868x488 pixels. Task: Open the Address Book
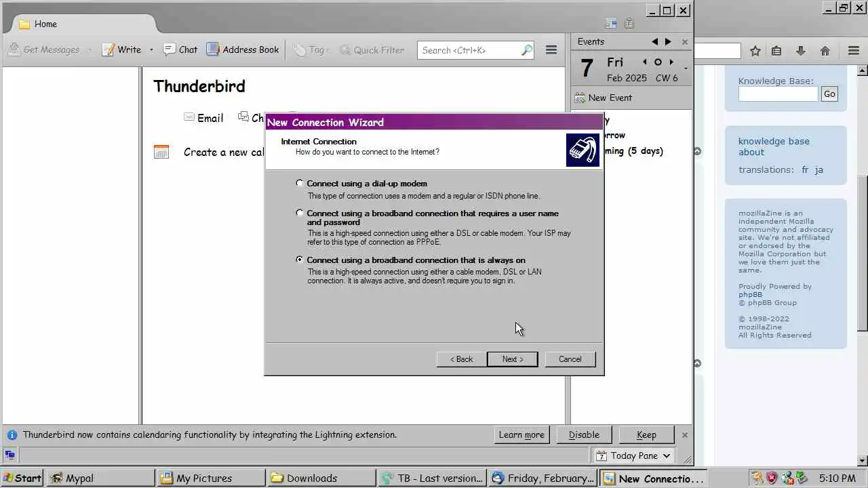pos(243,49)
